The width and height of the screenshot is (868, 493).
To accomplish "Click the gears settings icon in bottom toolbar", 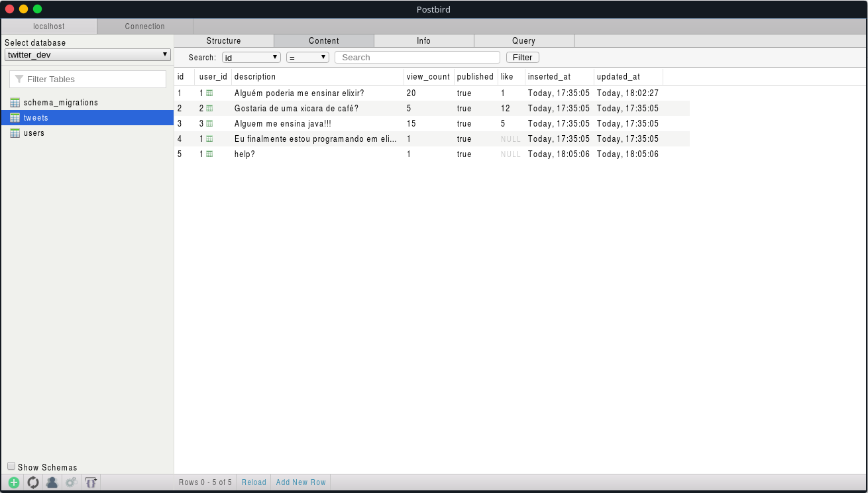I will coord(71,482).
